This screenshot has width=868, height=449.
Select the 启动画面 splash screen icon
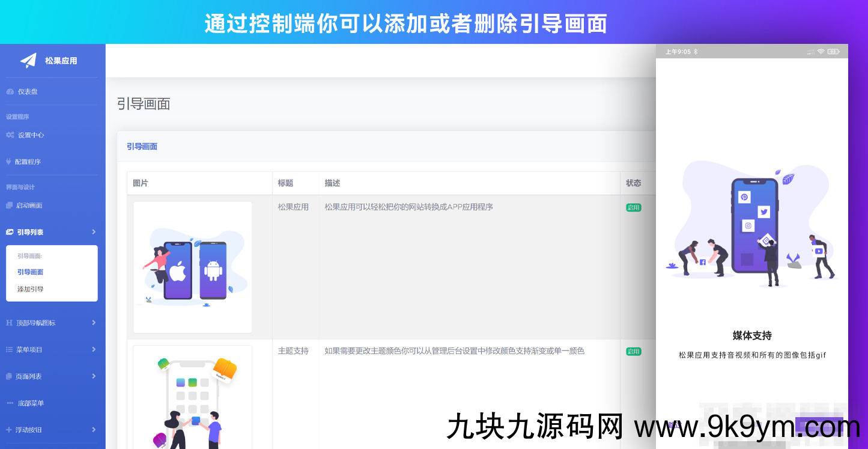[8, 205]
